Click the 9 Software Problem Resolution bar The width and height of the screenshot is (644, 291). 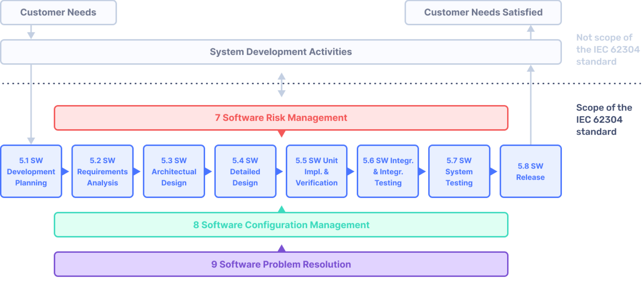[x=281, y=264]
